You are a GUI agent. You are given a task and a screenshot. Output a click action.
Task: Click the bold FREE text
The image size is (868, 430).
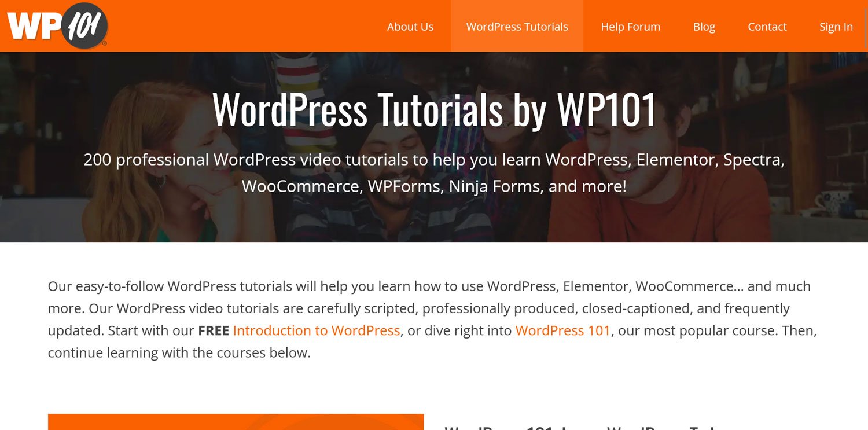pos(214,330)
